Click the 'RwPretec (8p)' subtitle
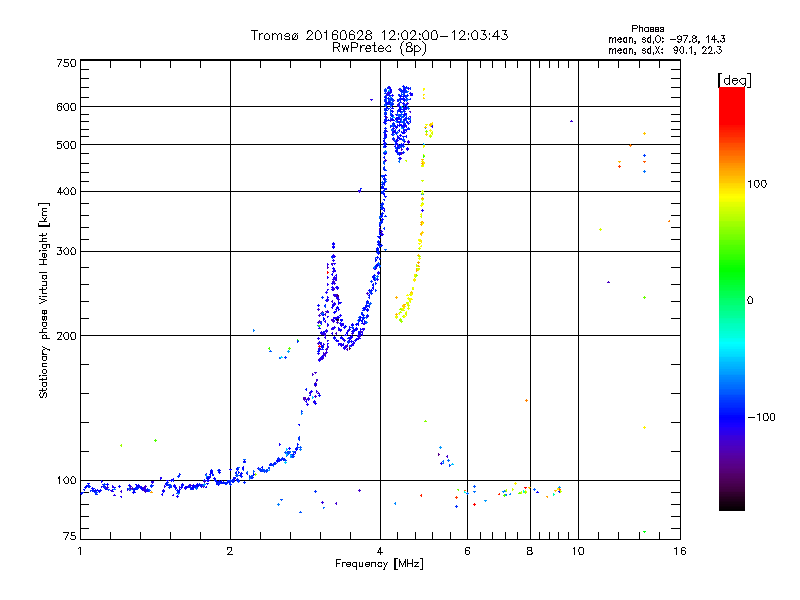This screenshot has width=800, height=600. 379,48
